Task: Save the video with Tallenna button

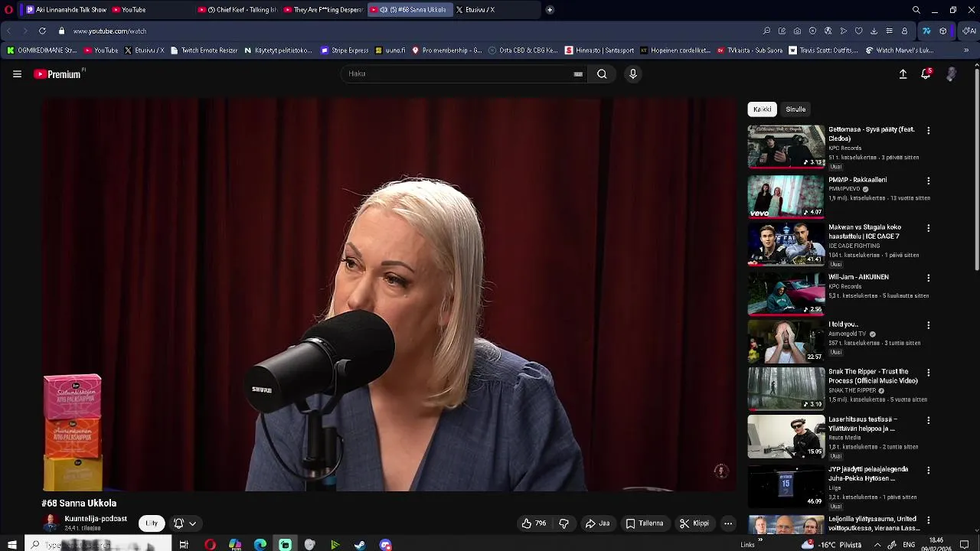Action: (x=645, y=523)
